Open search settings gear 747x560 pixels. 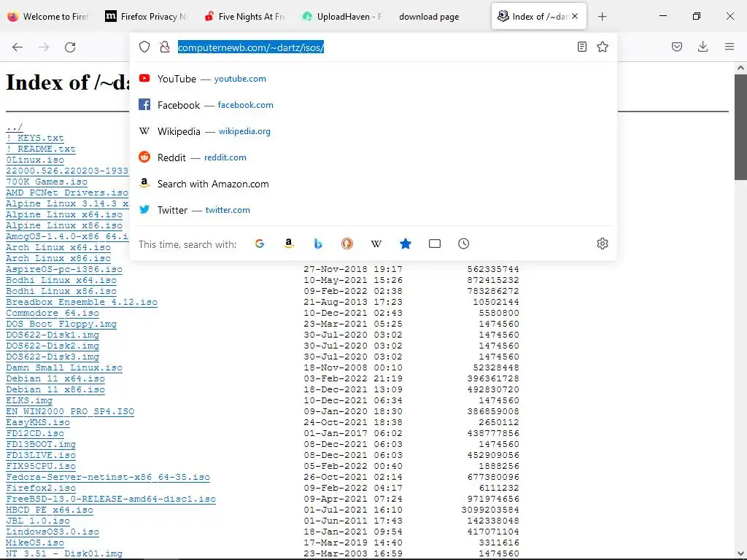[x=603, y=244]
